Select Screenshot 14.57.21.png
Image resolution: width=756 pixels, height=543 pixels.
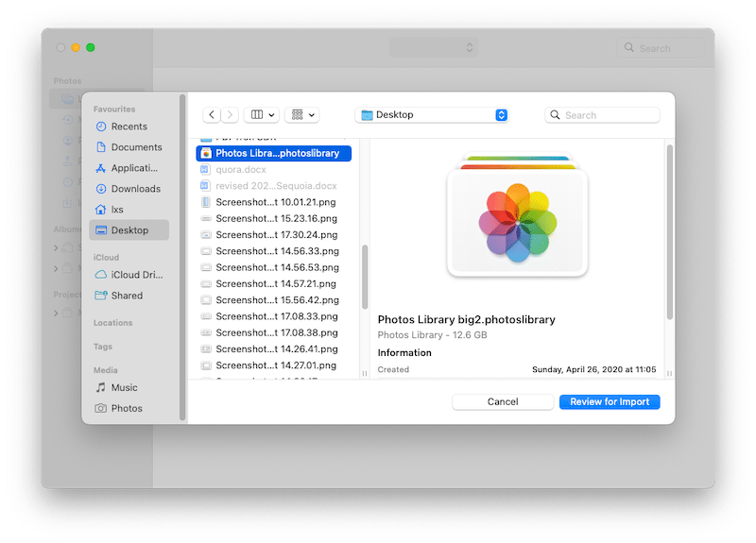pyautogui.click(x=273, y=284)
